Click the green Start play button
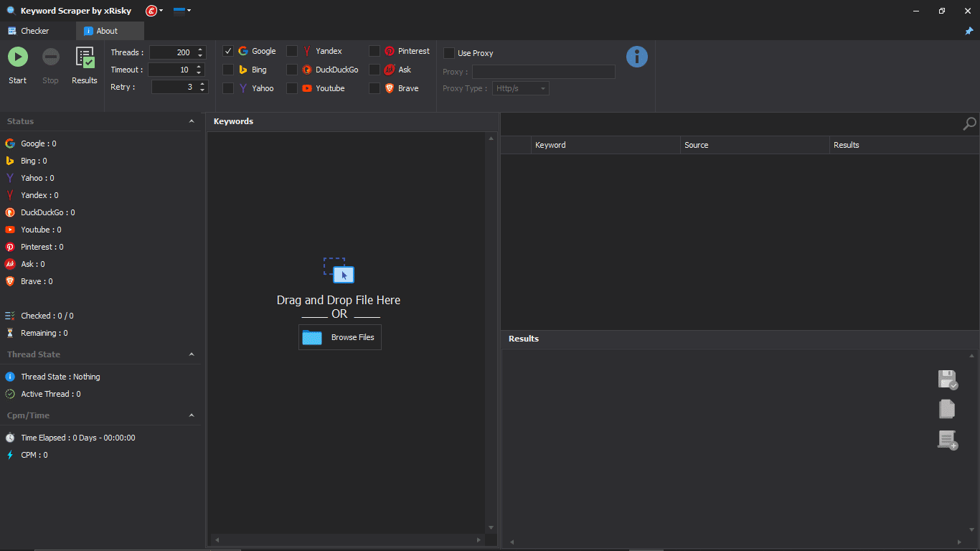Image resolution: width=980 pixels, height=551 pixels. (18, 57)
